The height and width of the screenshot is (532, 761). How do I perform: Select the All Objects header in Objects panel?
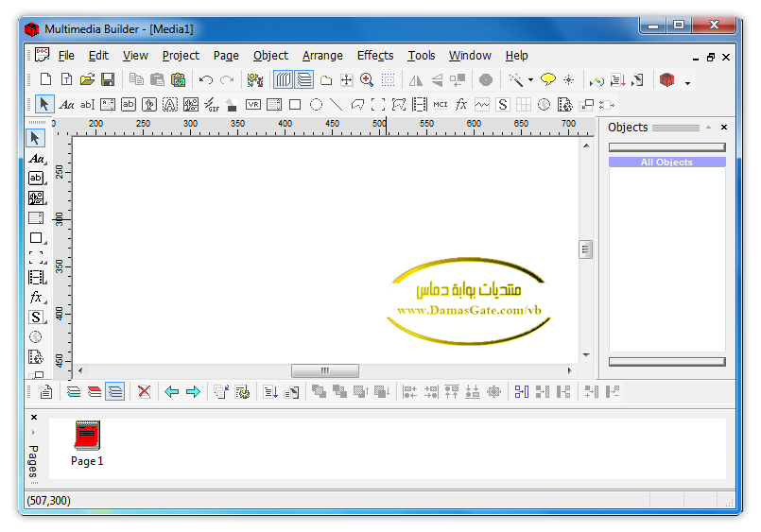point(667,162)
